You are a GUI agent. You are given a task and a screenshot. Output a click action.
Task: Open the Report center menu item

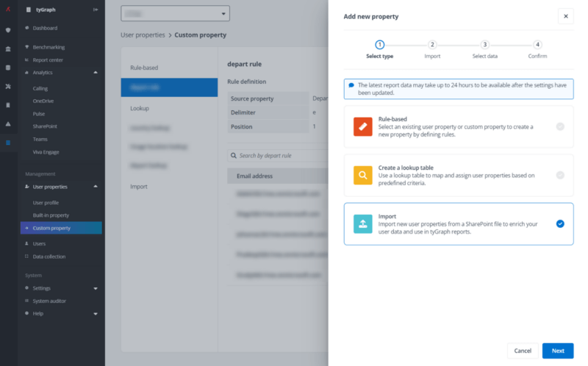pos(48,60)
